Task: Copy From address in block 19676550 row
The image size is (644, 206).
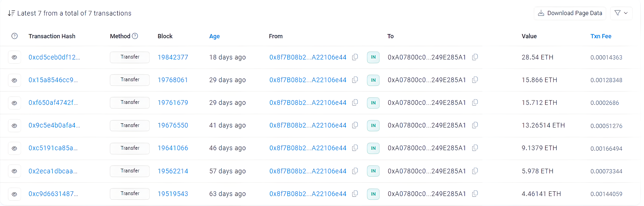Action: coord(355,125)
